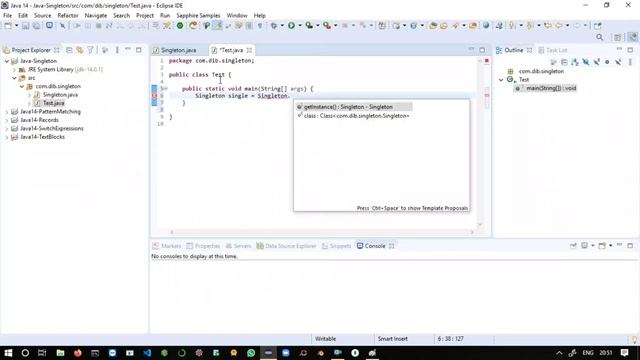
Task: Open the Source menu
Action: click(42, 16)
